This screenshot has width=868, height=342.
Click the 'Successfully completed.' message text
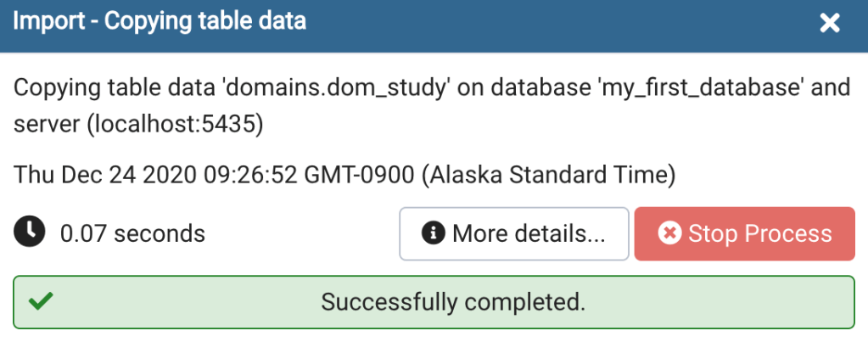pyautogui.click(x=453, y=302)
